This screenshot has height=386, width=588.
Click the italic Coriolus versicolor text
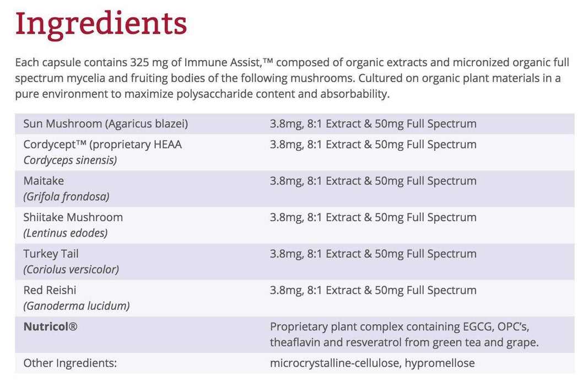(71, 269)
